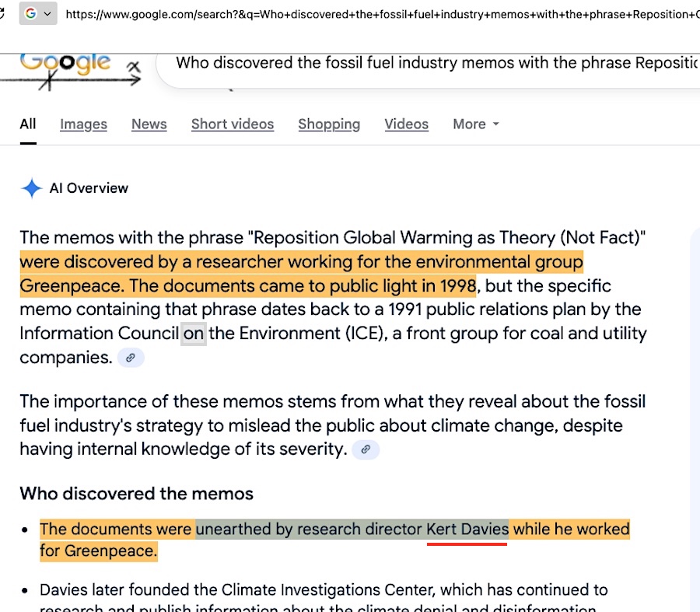
Task: Click the highlighted word "on" in Information Council
Action: (194, 334)
